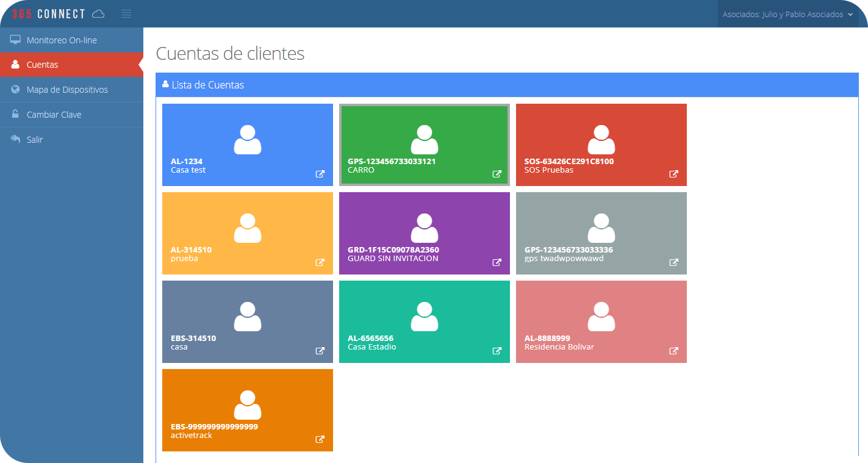Open the AL-8888999 Residencia Bolivar account card
This screenshot has width=868, height=463.
click(601, 321)
